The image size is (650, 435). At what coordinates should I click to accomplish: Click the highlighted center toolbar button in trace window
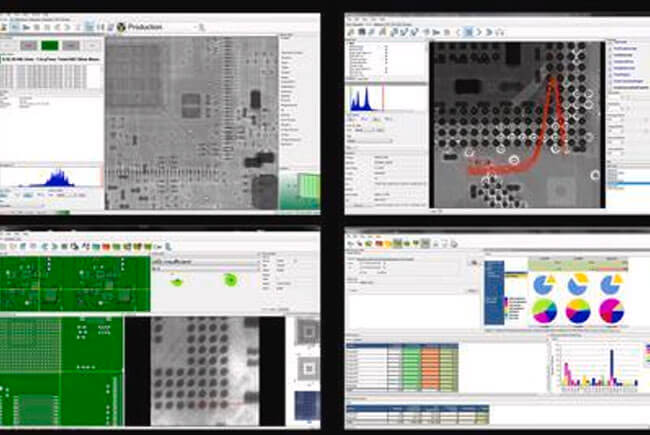tap(467, 32)
